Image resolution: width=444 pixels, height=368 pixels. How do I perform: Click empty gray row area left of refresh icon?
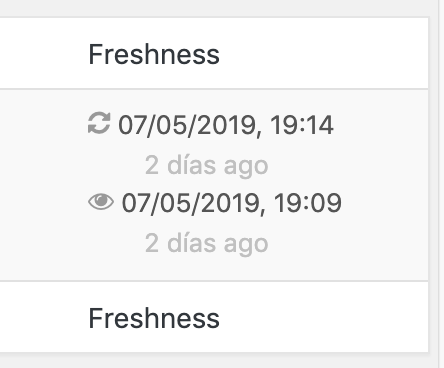[43, 185]
